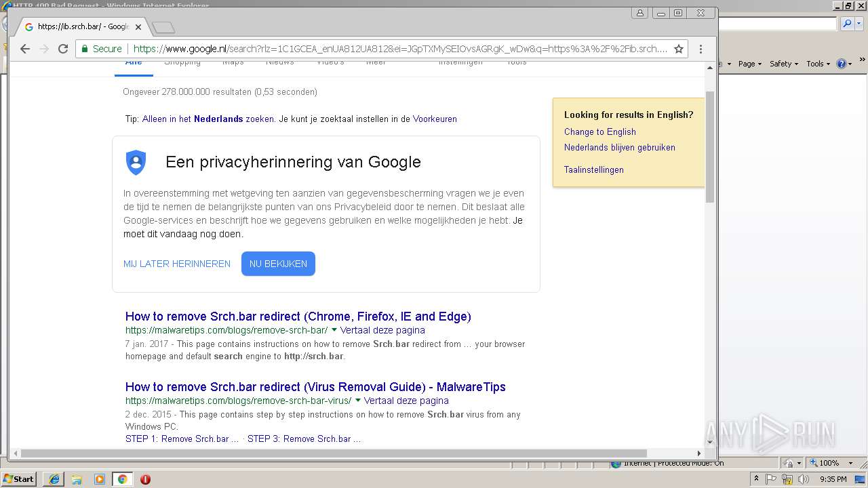Viewport: 868px width, 488px height.
Task: Open the IE Safety menu
Action: (x=783, y=64)
